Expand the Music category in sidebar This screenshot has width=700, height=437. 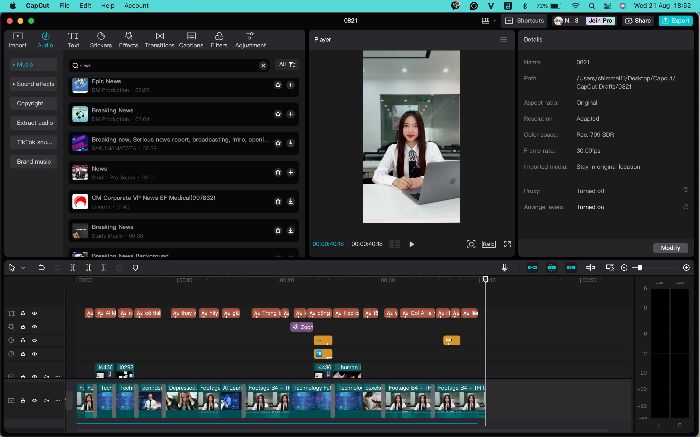coord(33,65)
